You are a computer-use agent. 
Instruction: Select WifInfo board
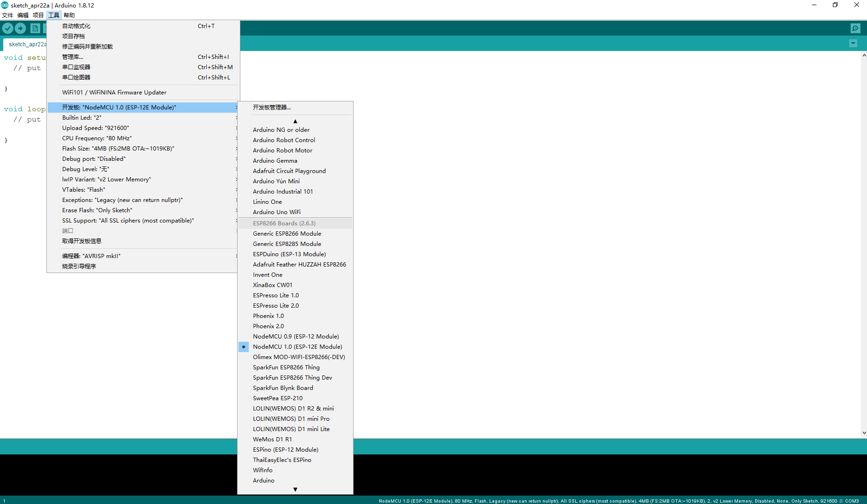click(296, 470)
